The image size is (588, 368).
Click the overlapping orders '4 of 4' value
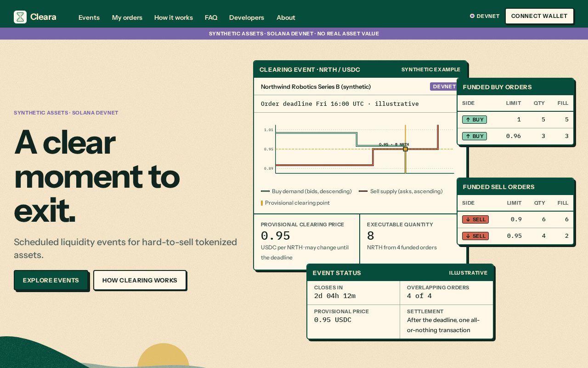pos(419,296)
